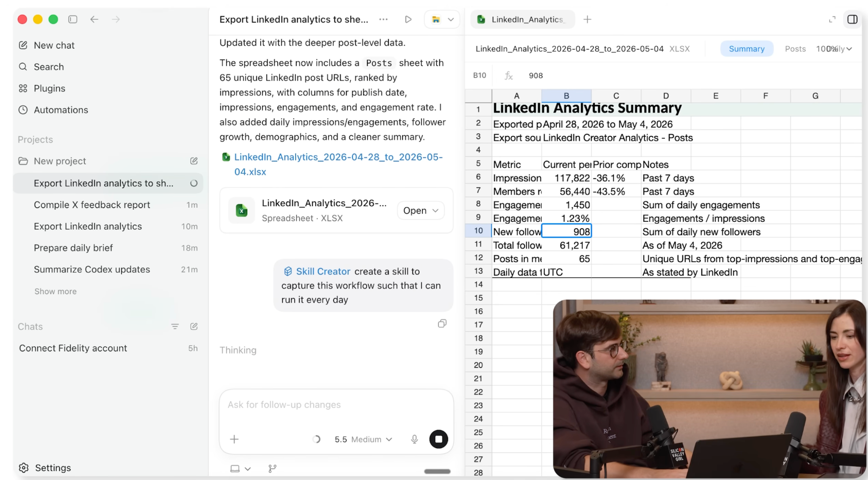The image size is (868, 480).
Task: Select the active Export LinkedIn analytics chat
Action: pyautogui.click(x=108, y=183)
